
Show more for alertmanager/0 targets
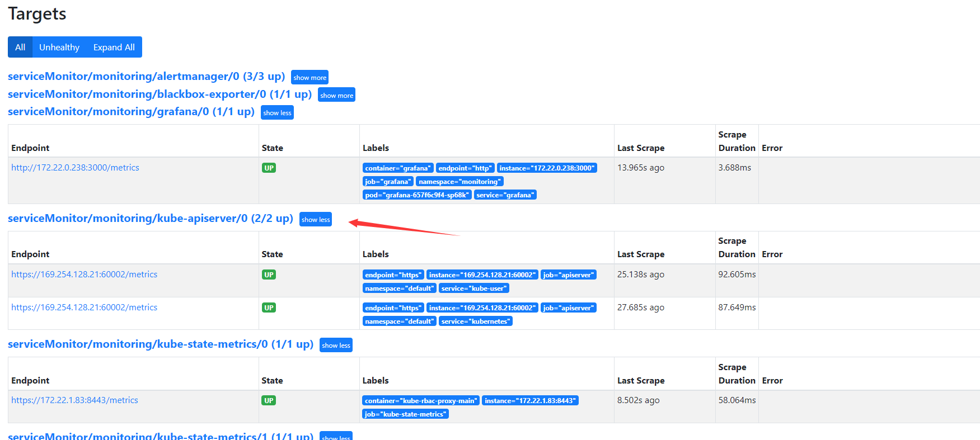pyautogui.click(x=310, y=78)
